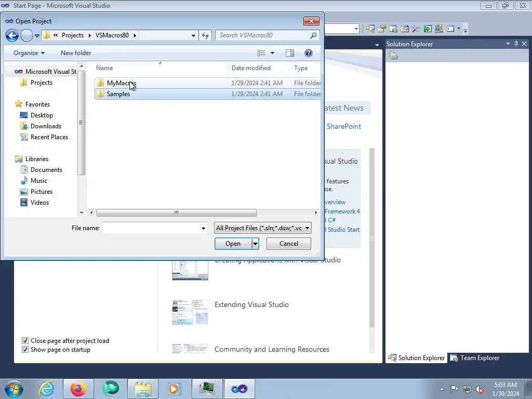Toggle the preview pane button
Screen dimensions: 532x399
[x=290, y=53]
